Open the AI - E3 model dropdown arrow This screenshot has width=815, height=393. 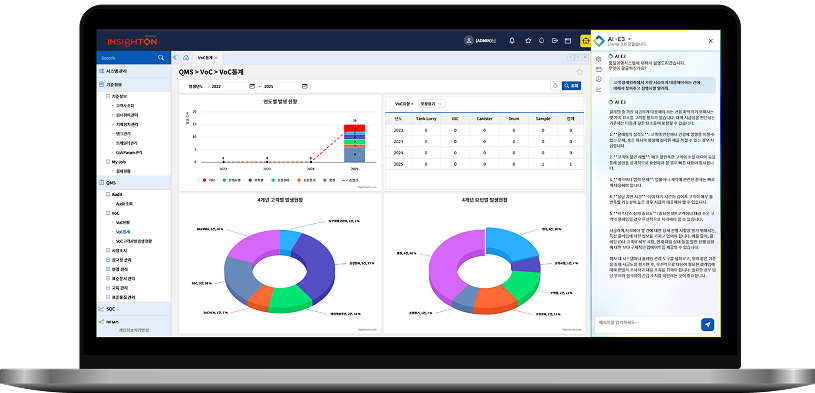(629, 39)
